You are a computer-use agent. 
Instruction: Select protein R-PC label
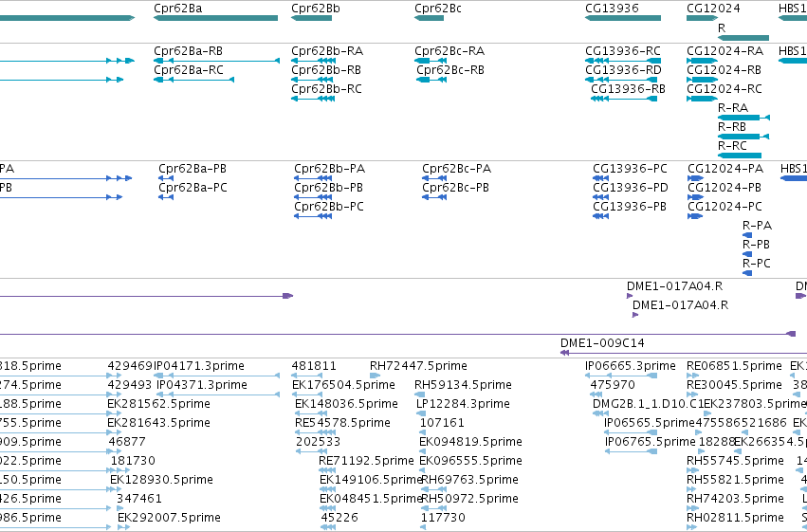pyautogui.click(x=757, y=264)
